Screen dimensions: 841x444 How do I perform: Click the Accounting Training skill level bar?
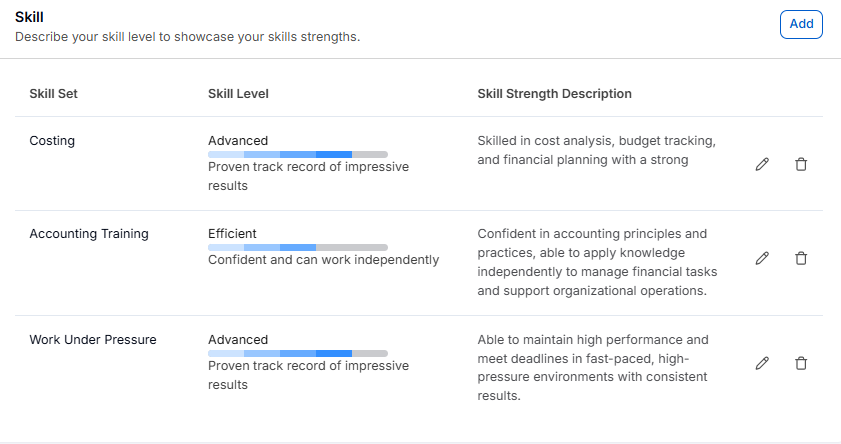pyautogui.click(x=297, y=247)
